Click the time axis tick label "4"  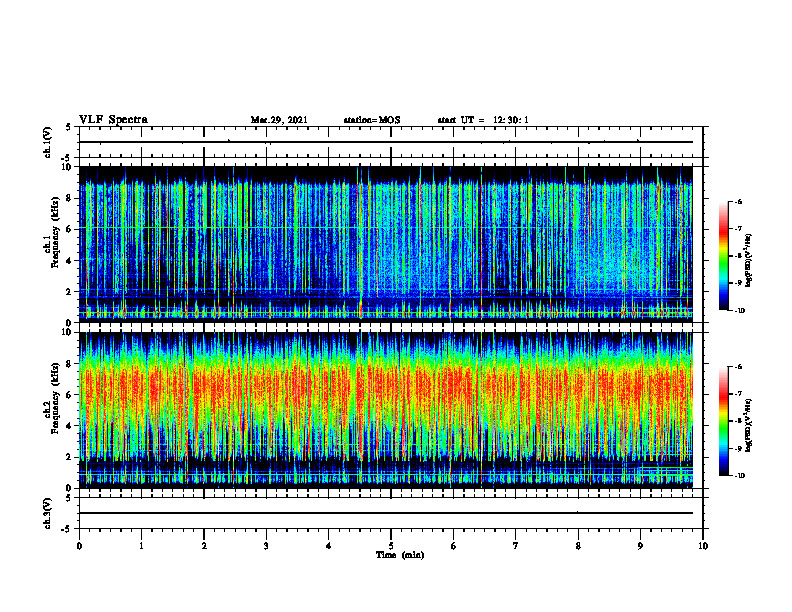pos(329,546)
